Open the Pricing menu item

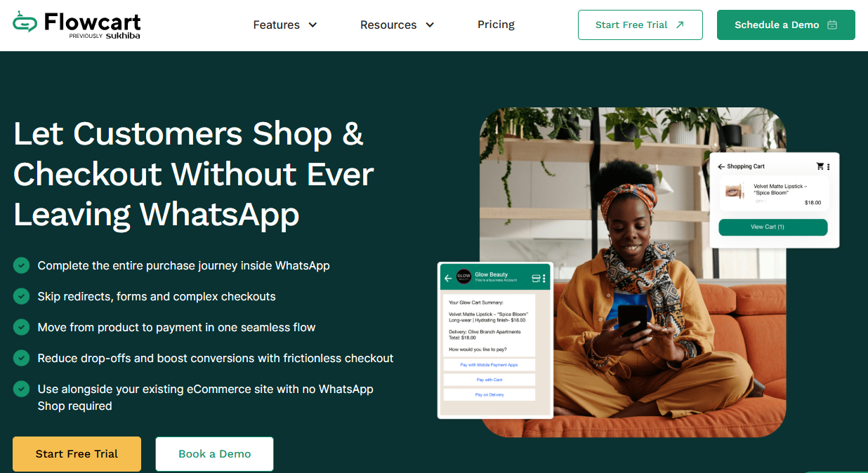[496, 25]
